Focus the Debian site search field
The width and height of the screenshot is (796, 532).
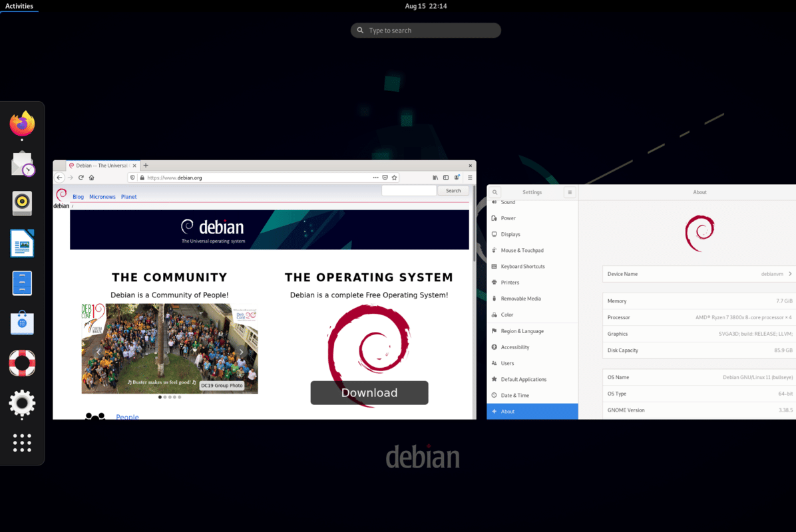pos(409,191)
